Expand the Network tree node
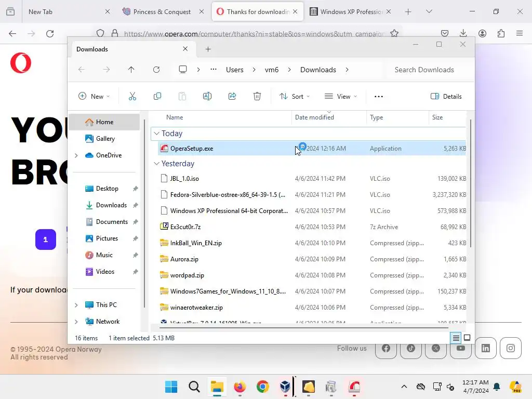 [76, 322]
